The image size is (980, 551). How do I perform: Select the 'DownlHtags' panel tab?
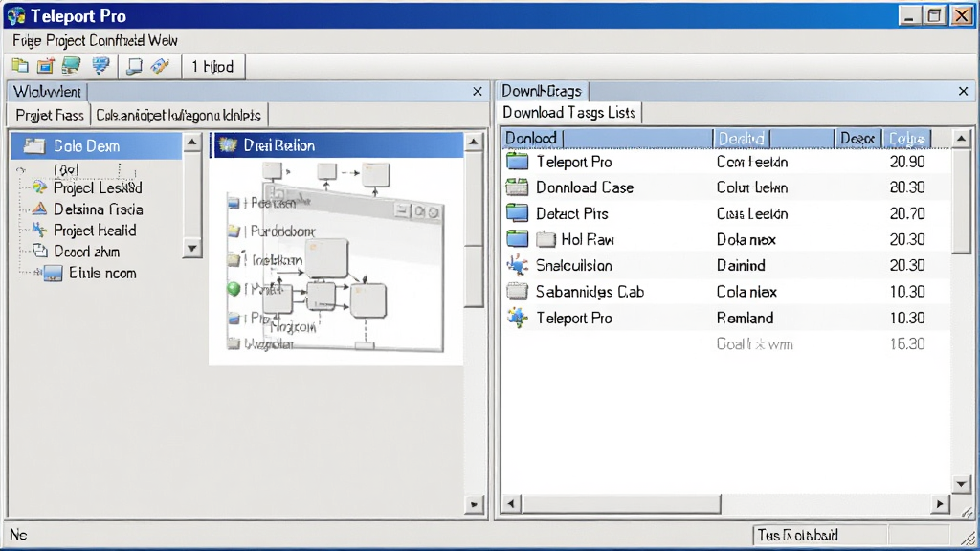point(542,91)
